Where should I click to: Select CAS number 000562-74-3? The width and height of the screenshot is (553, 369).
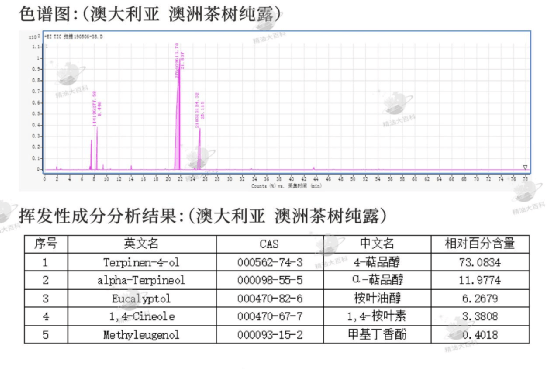pyautogui.click(x=270, y=262)
